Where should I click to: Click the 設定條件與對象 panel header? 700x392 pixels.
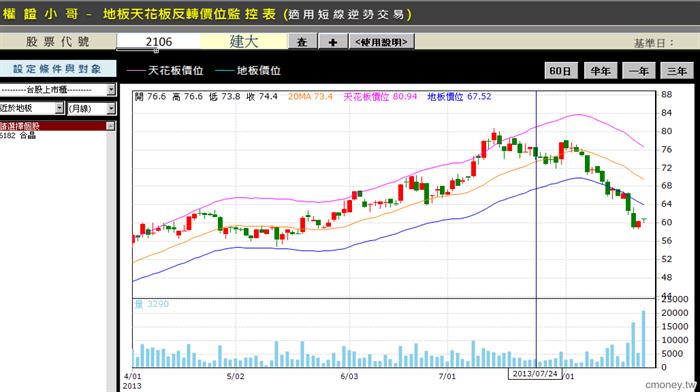(58, 69)
